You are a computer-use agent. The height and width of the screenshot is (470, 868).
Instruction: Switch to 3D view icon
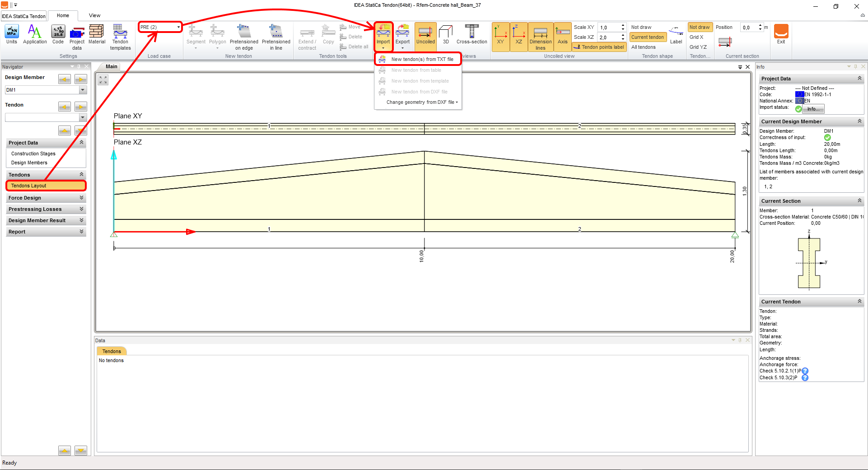(446, 35)
